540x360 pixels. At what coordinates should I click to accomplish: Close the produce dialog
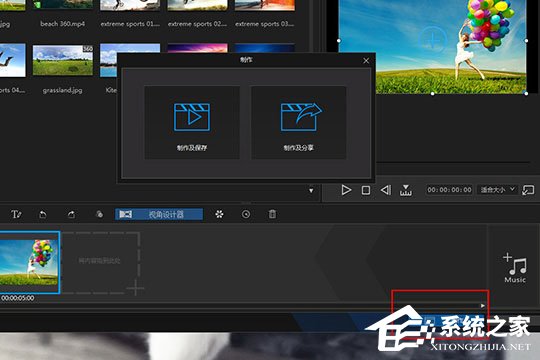point(366,61)
